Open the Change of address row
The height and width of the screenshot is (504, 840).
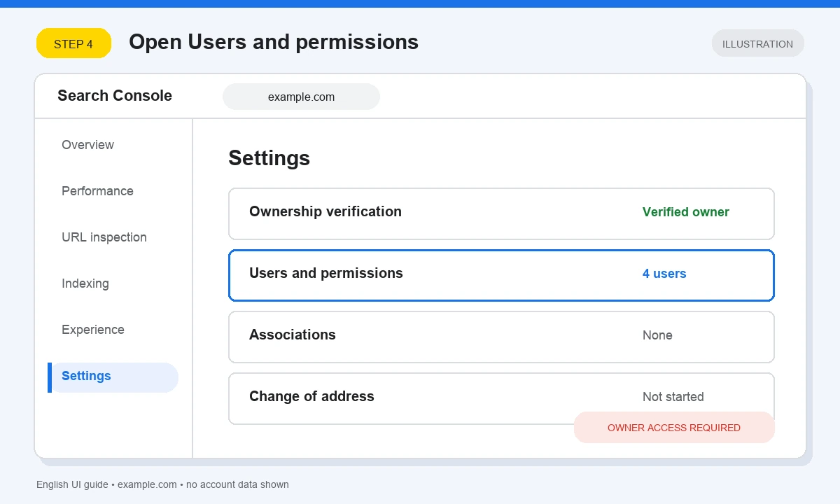click(501, 398)
